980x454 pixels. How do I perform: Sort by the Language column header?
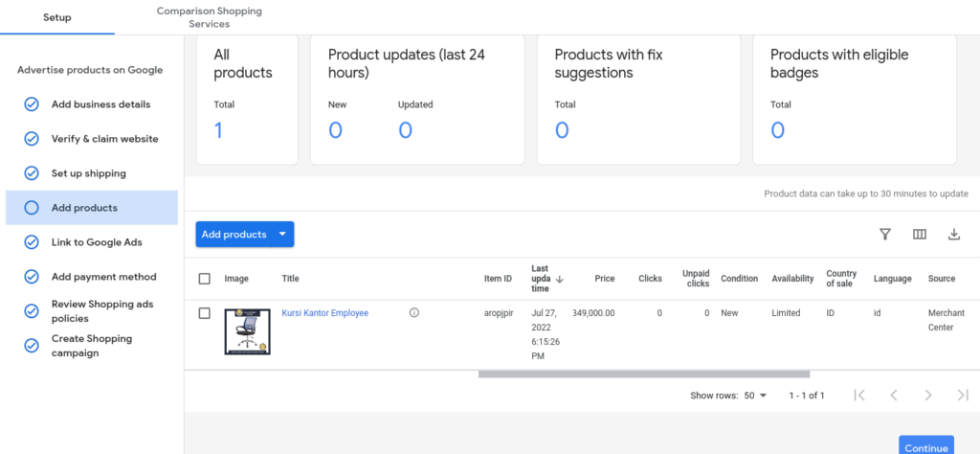point(893,279)
